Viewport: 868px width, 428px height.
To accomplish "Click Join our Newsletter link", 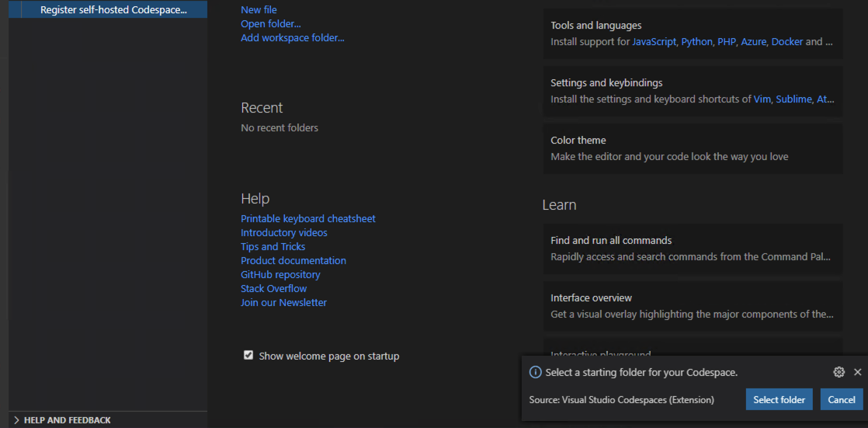I will [x=283, y=303].
